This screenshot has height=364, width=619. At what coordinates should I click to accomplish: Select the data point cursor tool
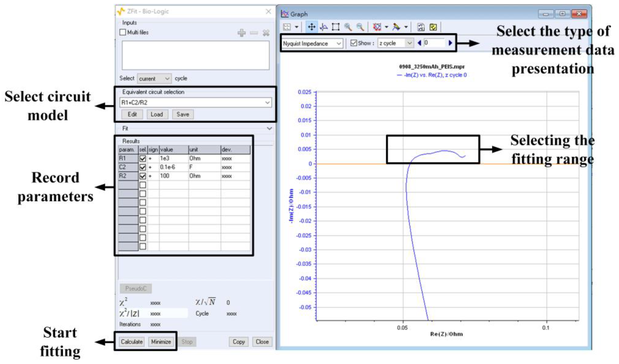click(324, 27)
